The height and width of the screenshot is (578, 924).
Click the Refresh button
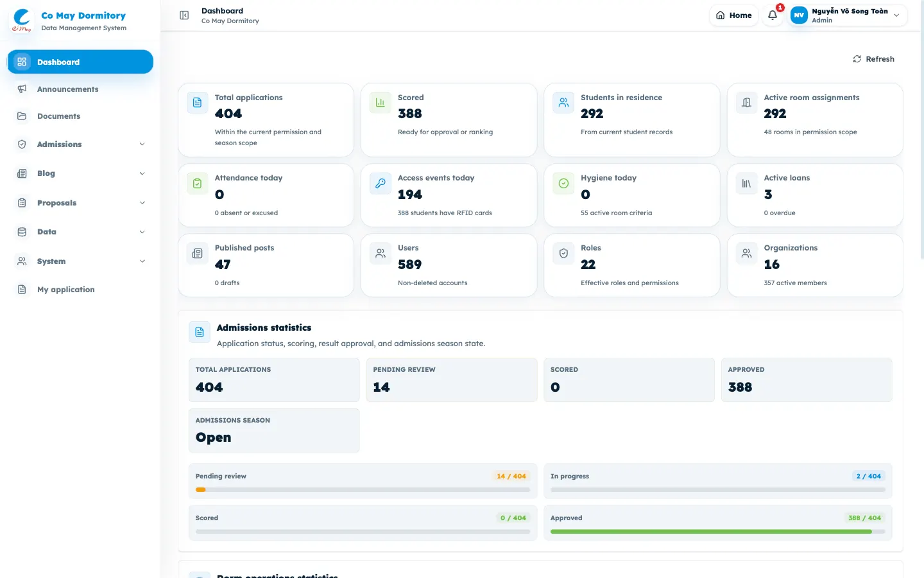[x=873, y=59]
